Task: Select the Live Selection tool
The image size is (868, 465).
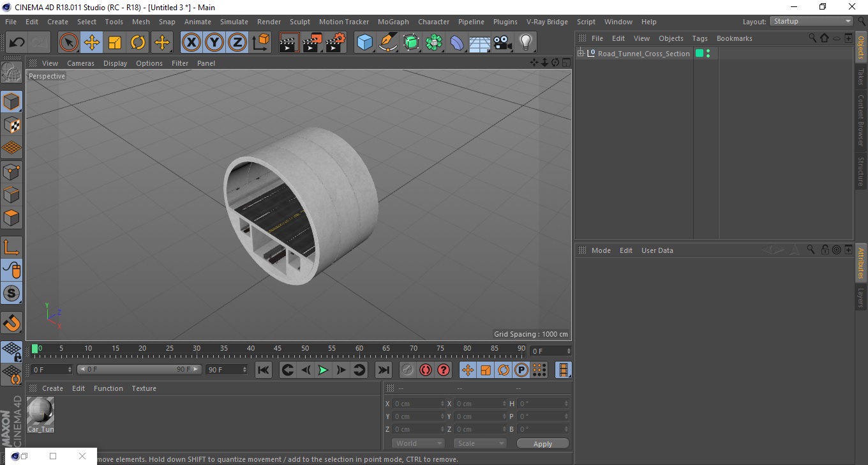Action: pos(69,43)
